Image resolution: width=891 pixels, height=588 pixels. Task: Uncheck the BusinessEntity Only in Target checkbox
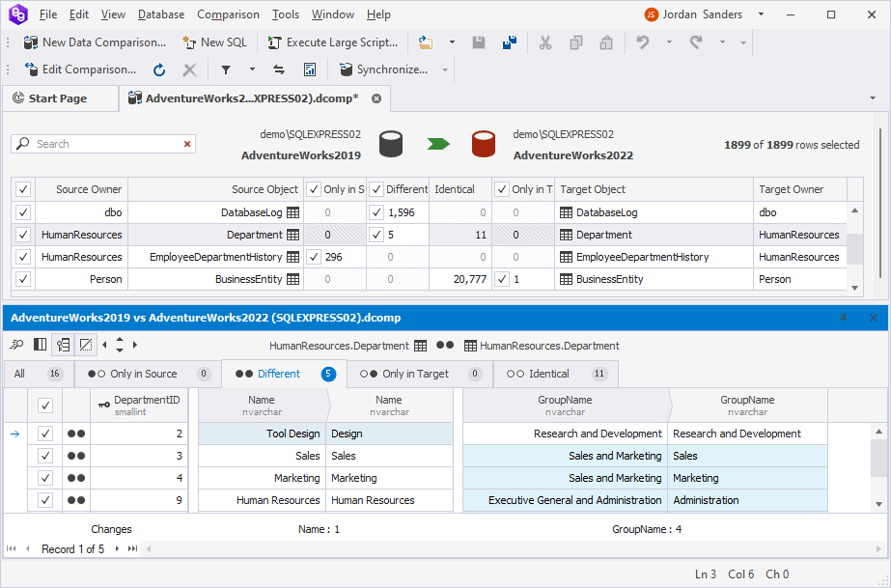(502, 279)
